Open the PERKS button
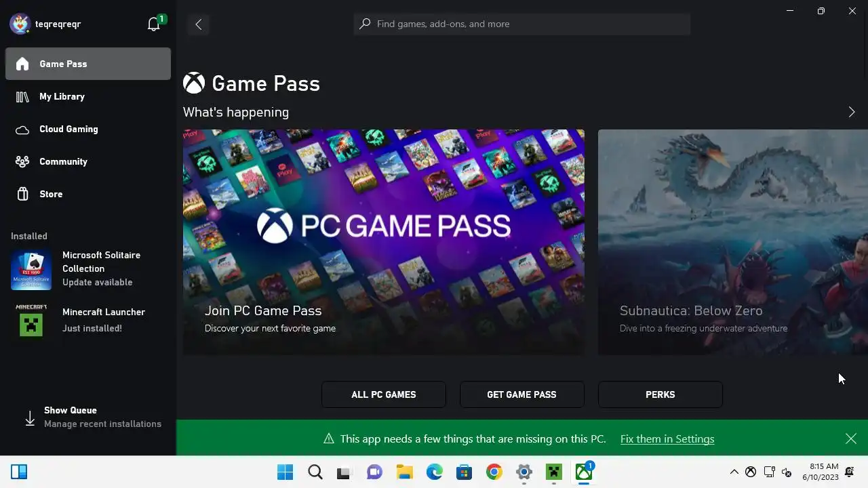868x488 pixels. (660, 394)
